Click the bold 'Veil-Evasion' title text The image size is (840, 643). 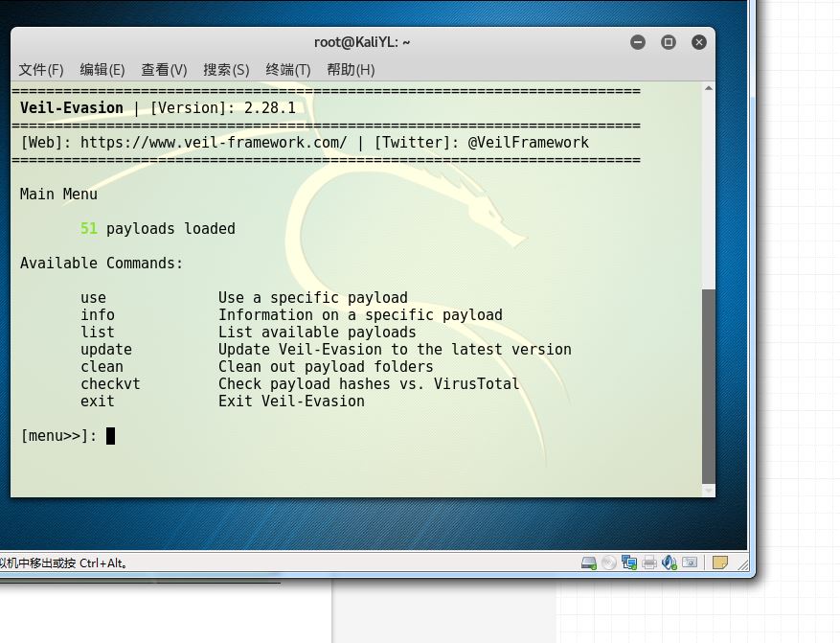(72, 107)
